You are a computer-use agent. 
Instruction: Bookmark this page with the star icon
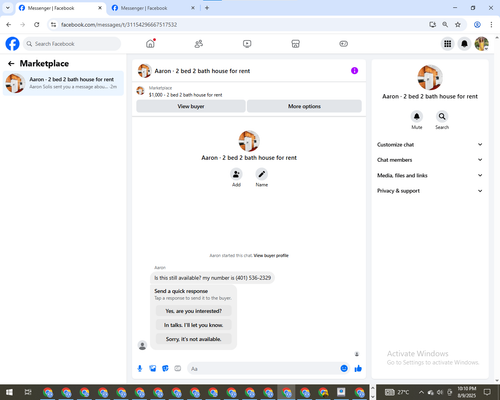coord(458,24)
